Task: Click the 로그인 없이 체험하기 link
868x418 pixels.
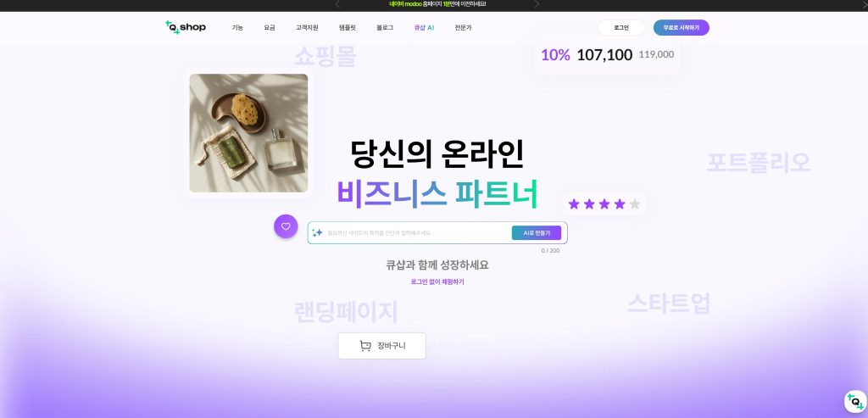Action: point(437,281)
